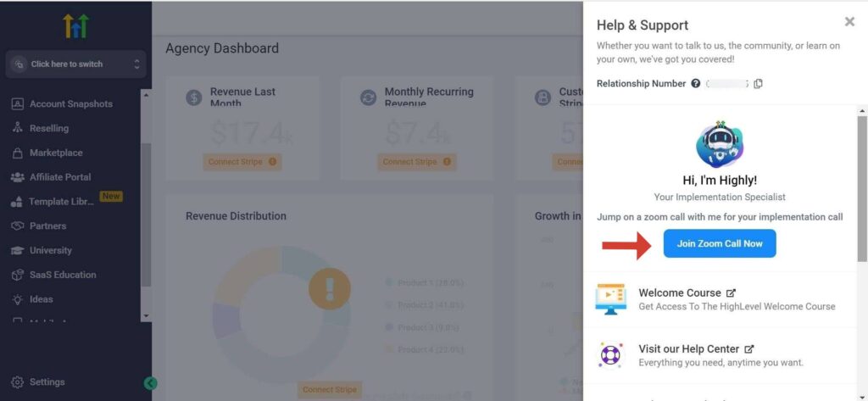Screen dimensions: 868x401
Task: Copy the relationship number icon
Action: (759, 84)
